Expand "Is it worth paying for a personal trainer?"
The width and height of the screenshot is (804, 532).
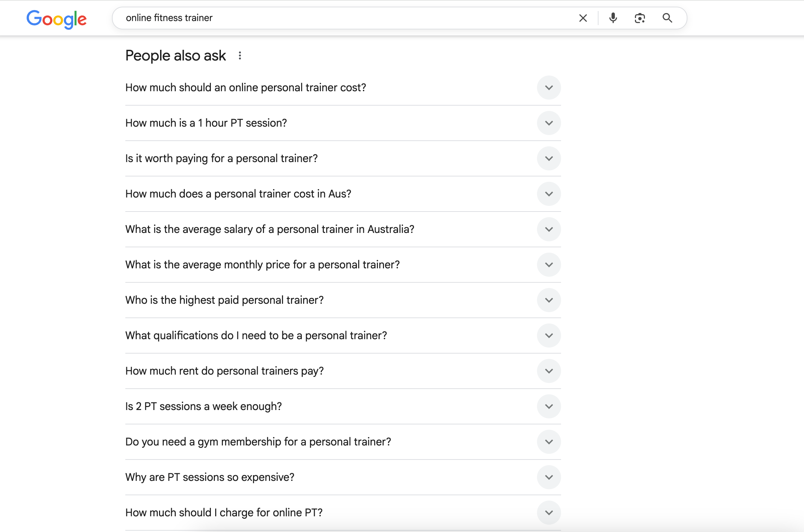pos(549,158)
